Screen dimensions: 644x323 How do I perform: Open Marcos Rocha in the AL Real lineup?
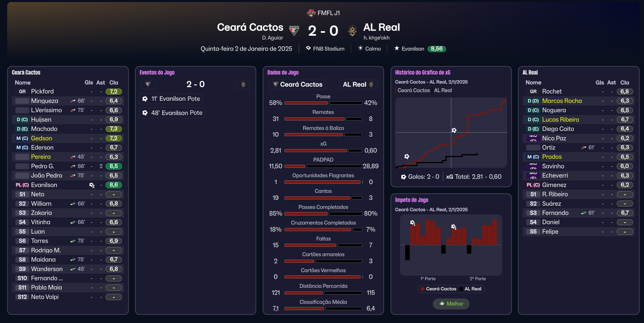(x=562, y=101)
